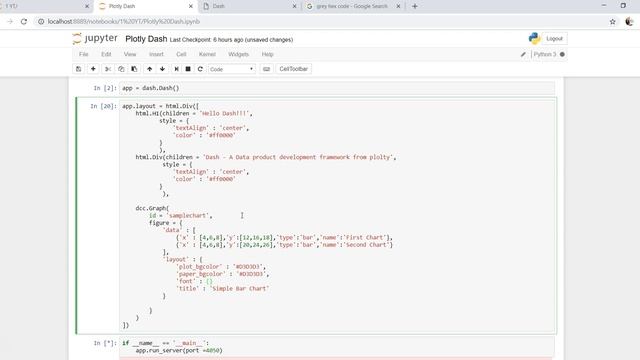Paste cells below with the toolbar icon

coord(134,69)
